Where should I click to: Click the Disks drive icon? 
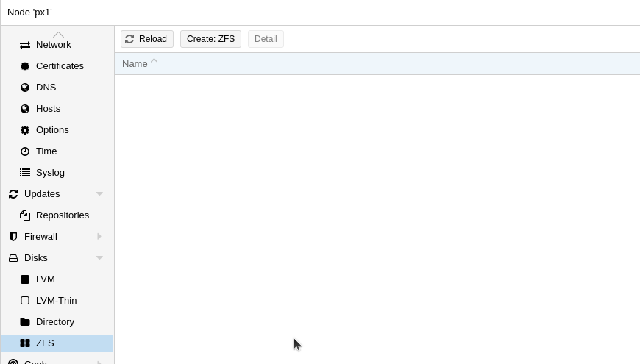[x=13, y=258]
